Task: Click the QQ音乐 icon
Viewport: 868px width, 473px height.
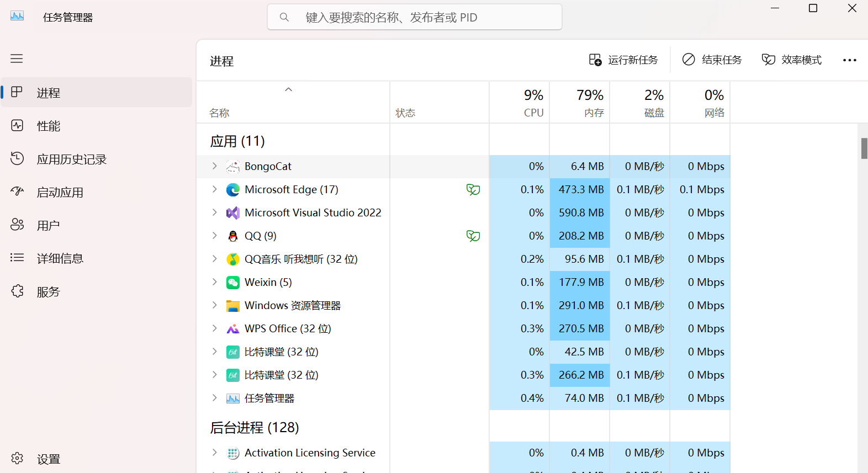Action: (x=233, y=259)
